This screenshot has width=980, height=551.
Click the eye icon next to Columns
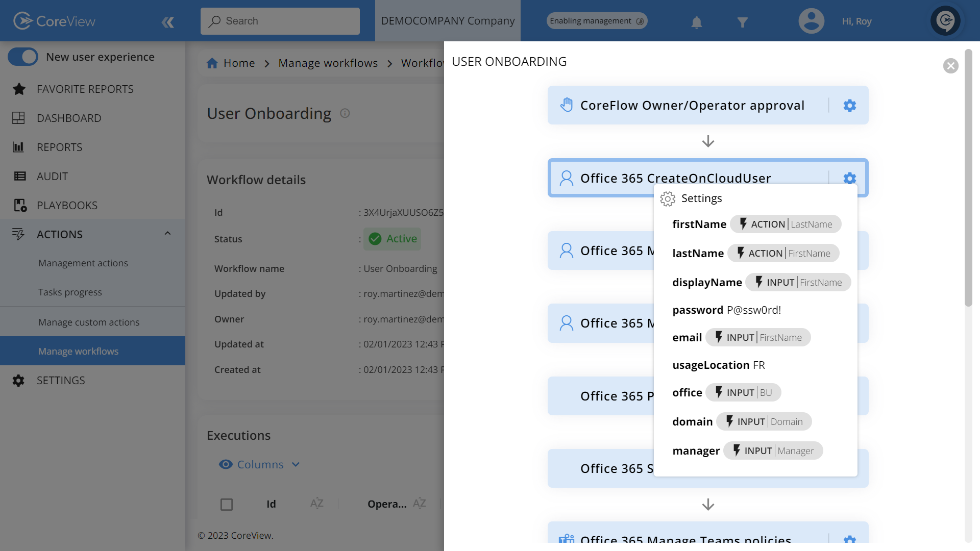coord(226,464)
